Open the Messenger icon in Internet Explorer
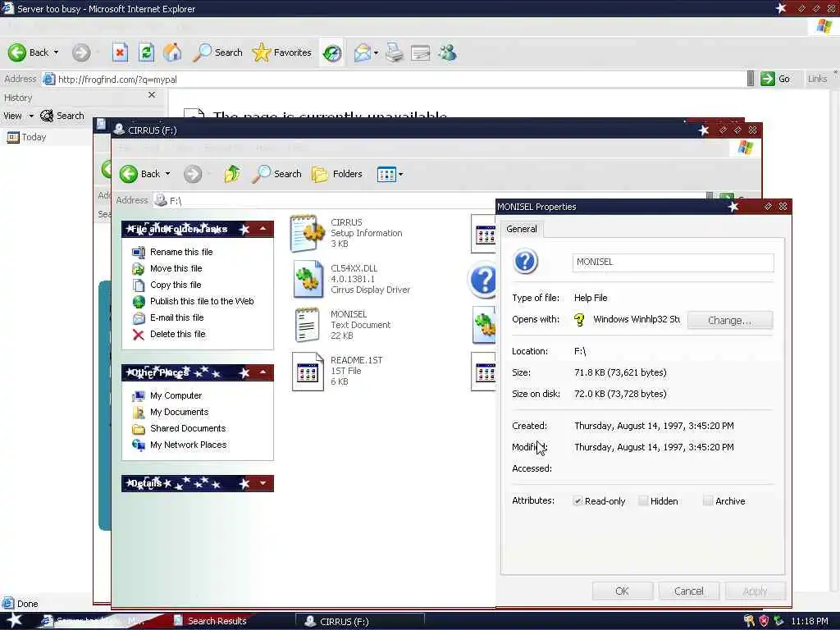Image resolution: width=840 pixels, height=630 pixels. (447, 52)
